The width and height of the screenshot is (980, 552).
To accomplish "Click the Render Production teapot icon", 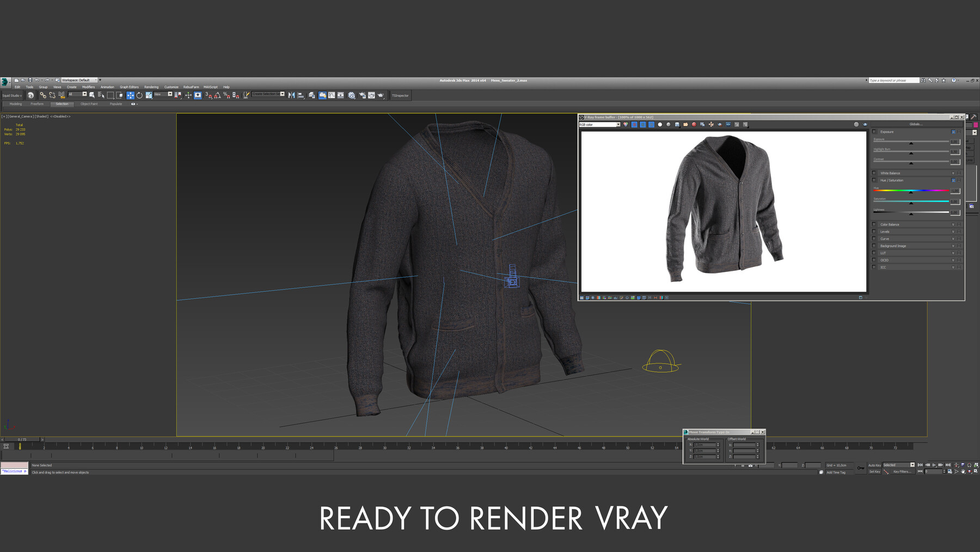I will click(x=381, y=95).
